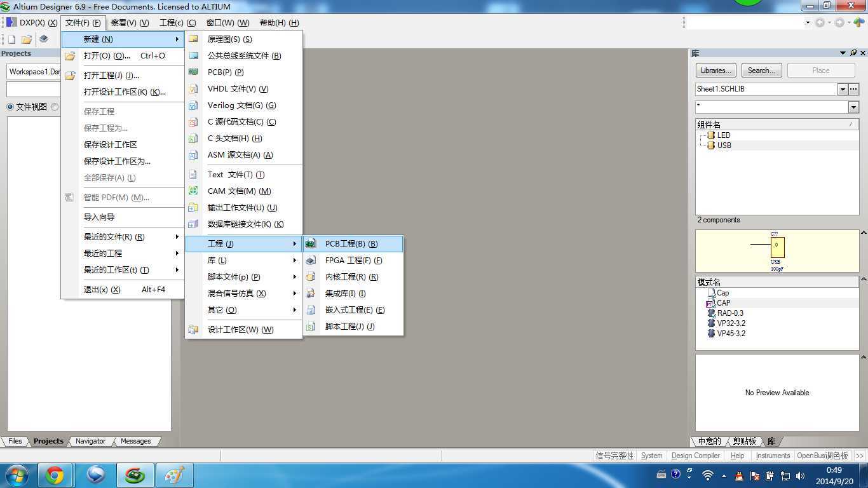The image size is (868, 488).
Task: Select the 文件视图 radio button
Action: coord(10,107)
